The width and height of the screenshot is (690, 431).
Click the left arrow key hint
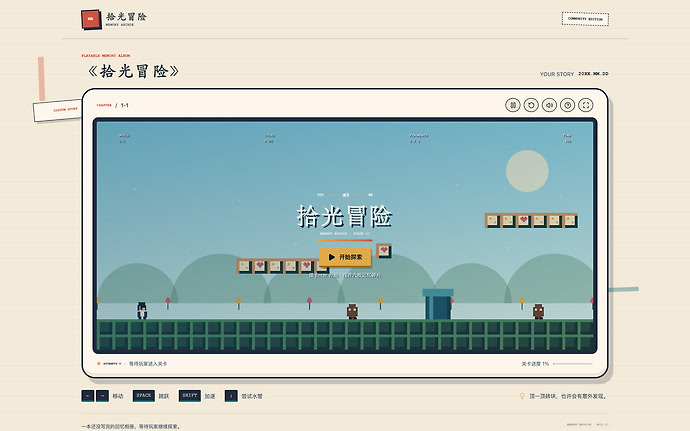(x=88, y=396)
